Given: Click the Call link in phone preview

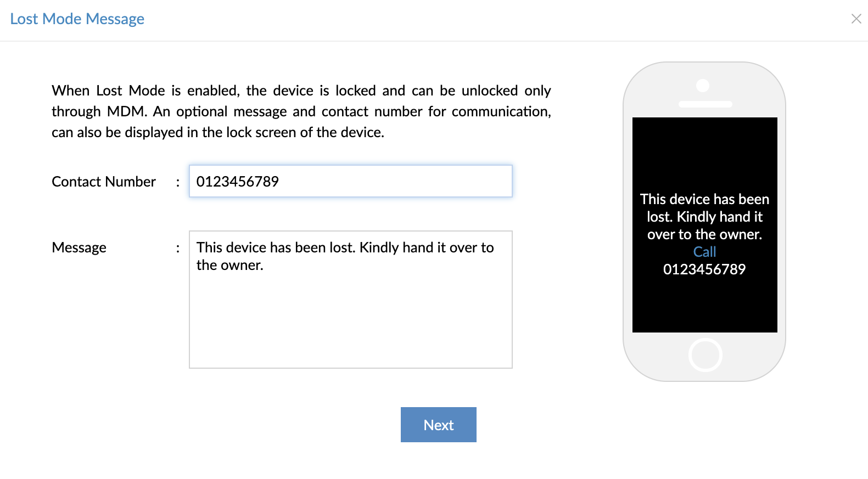Looking at the screenshot, I should click(704, 252).
